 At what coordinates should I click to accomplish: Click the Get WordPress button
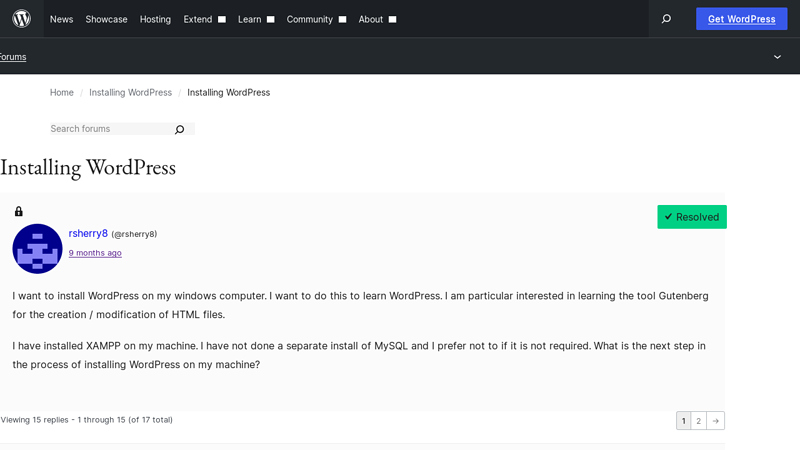(x=741, y=19)
